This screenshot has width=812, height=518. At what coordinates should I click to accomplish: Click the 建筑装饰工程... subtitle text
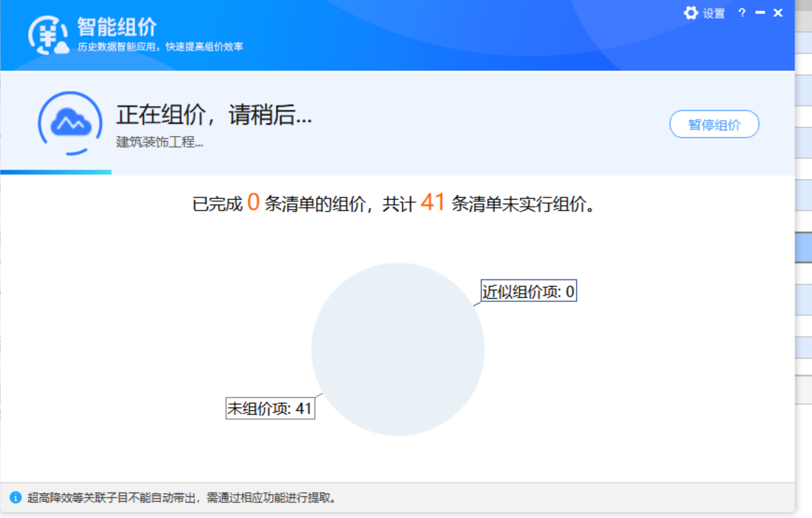pyautogui.click(x=160, y=142)
